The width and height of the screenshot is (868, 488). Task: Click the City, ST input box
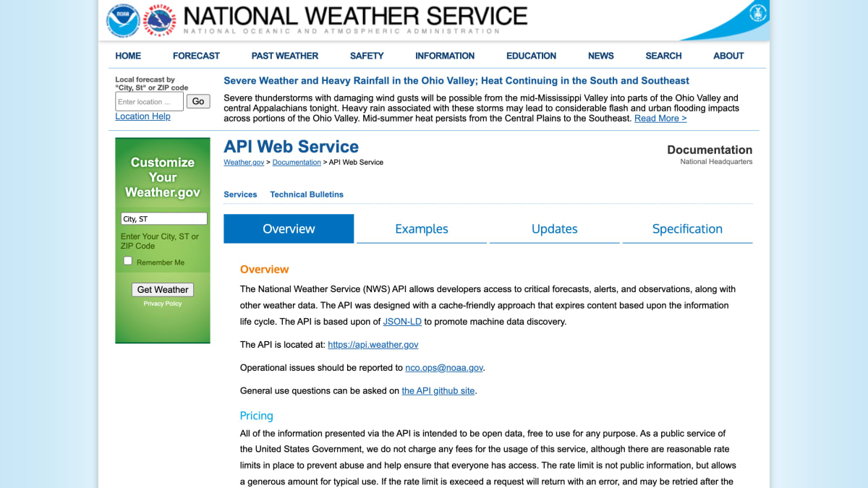coord(164,219)
